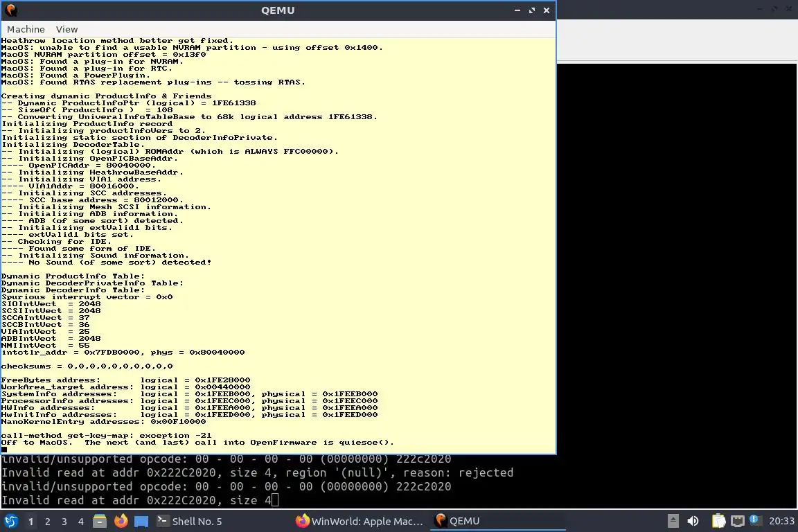Switch to workspace 4
This screenshot has height=532, width=798.
80,522
